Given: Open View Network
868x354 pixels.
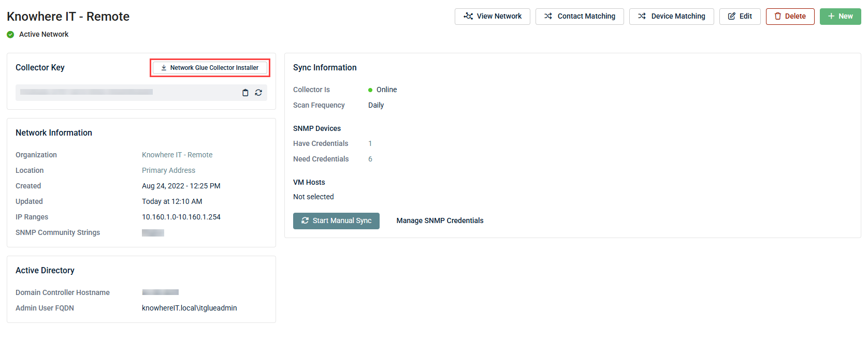Looking at the screenshot, I should tap(493, 16).
